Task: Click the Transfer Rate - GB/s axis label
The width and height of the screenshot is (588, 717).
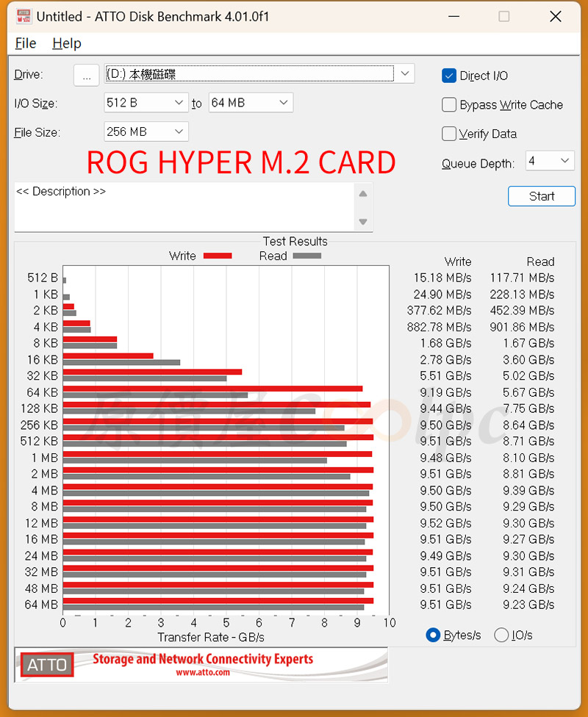Action: (x=211, y=638)
